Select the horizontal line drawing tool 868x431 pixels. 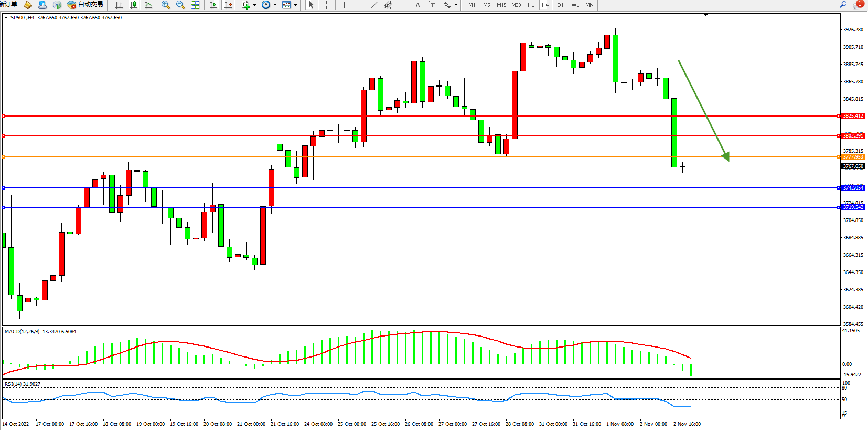pos(359,5)
